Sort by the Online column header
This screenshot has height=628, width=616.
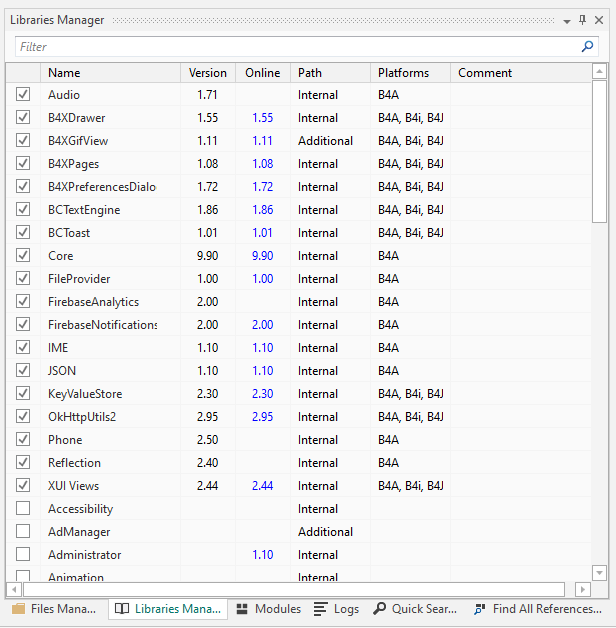point(263,73)
